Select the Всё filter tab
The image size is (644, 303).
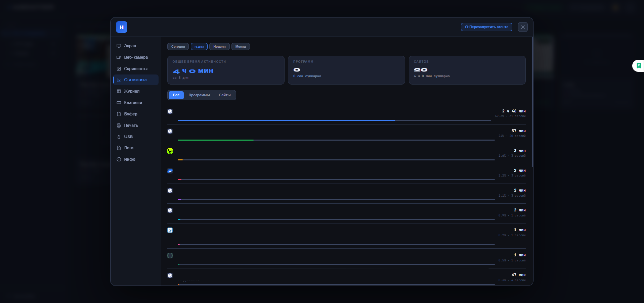176,95
